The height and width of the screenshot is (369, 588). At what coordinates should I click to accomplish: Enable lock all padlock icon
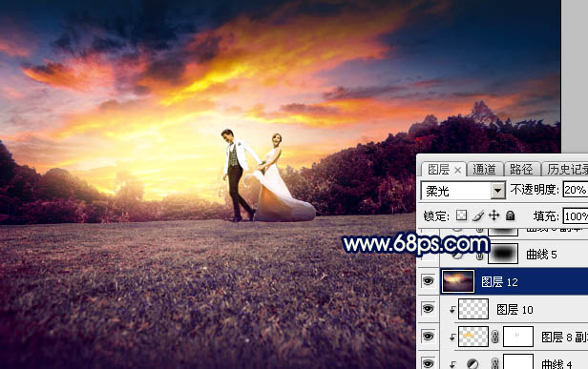[x=510, y=215]
